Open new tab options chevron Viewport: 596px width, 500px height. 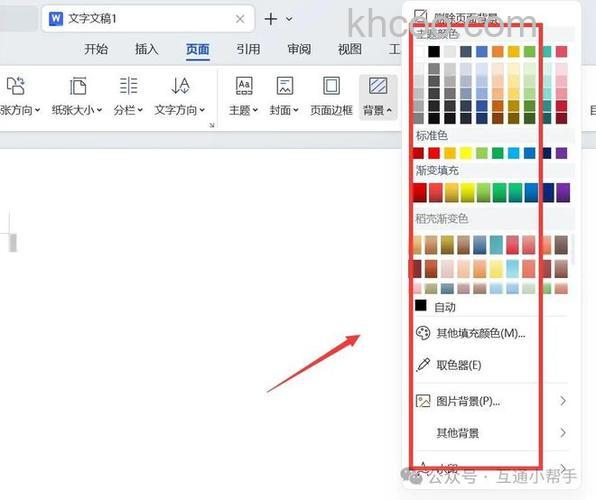[x=289, y=19]
